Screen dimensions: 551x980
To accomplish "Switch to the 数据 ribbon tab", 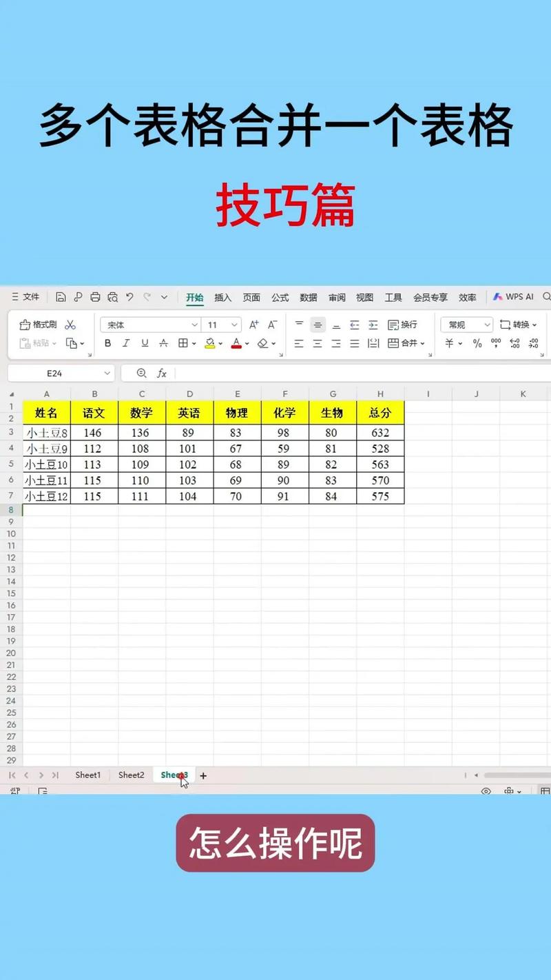I will 308,297.
